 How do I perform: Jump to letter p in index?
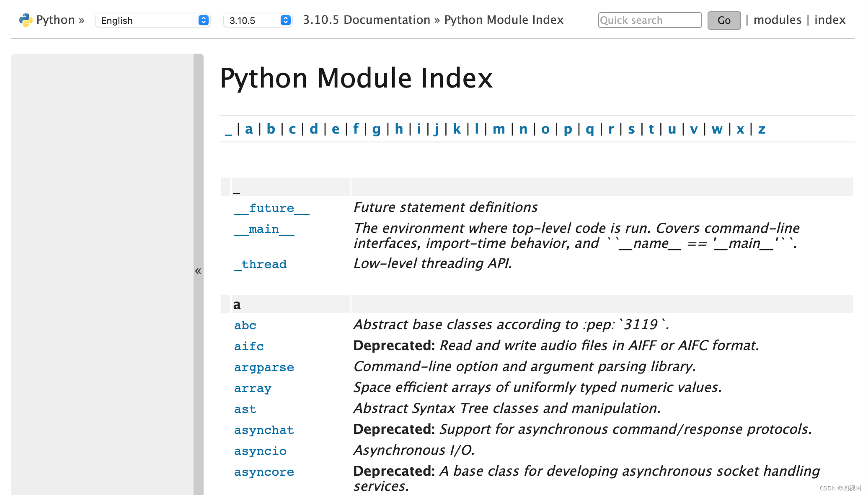point(568,129)
